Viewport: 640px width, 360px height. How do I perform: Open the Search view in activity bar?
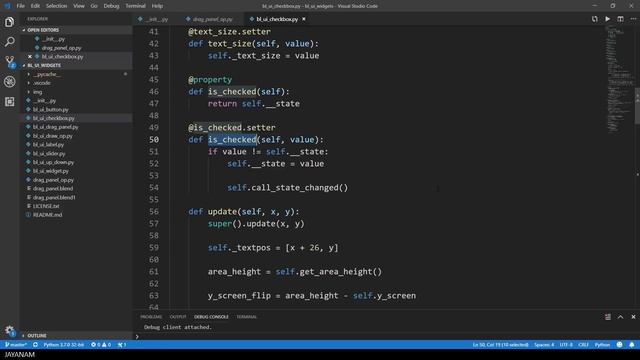point(9,42)
